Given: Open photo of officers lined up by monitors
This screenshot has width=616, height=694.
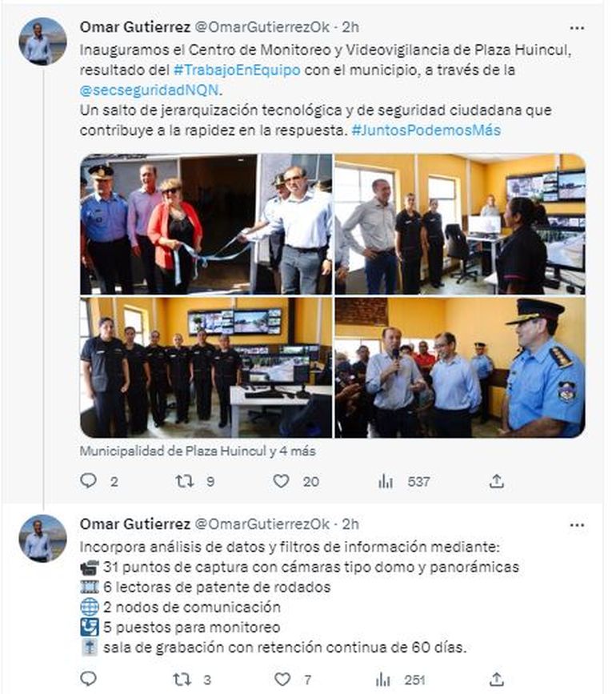Looking at the screenshot, I should 206,367.
